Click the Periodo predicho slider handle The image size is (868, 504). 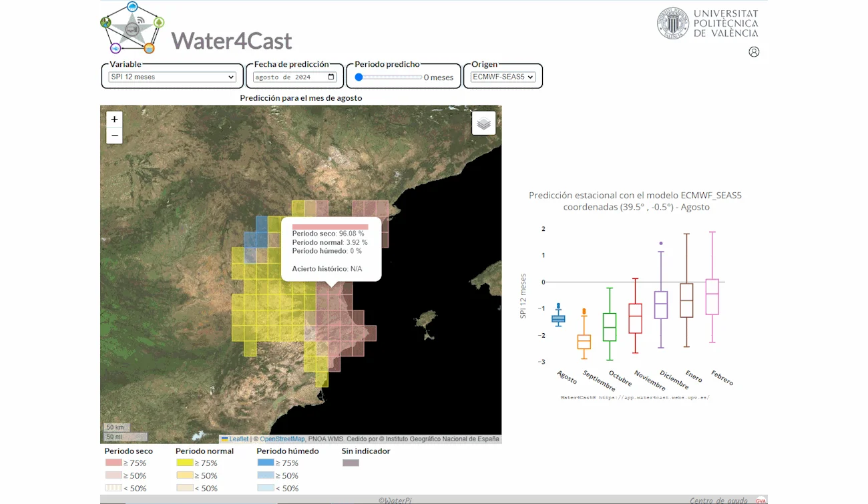[x=359, y=77]
